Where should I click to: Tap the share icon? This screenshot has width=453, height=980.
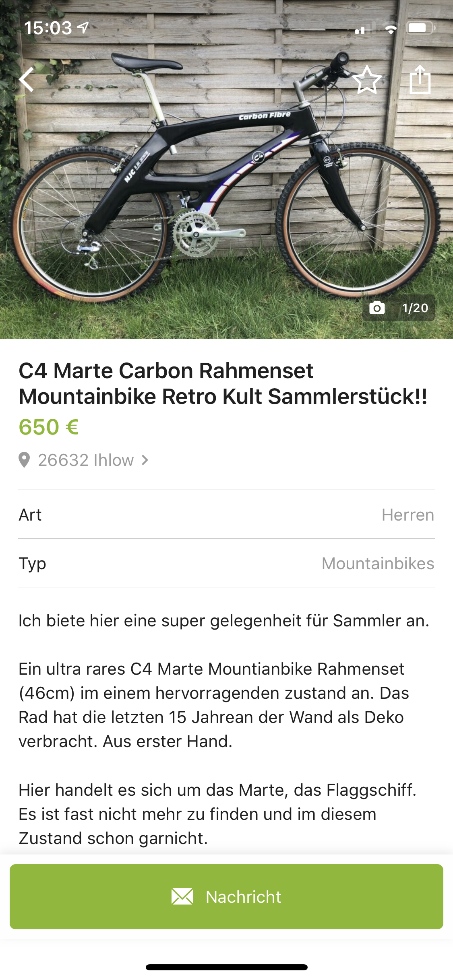[420, 80]
